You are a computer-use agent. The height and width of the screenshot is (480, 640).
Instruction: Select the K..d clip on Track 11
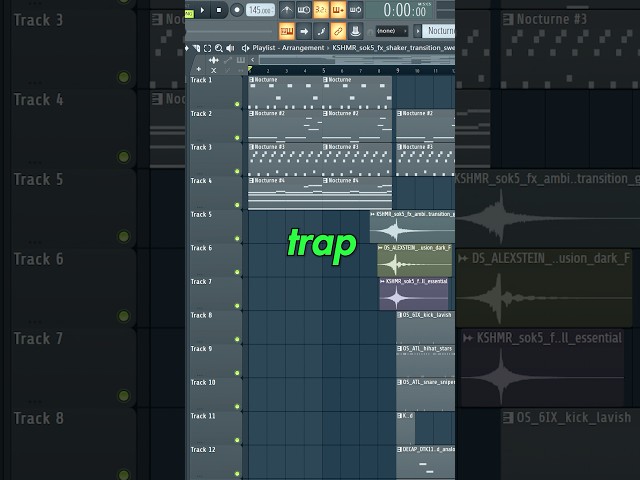(406, 428)
